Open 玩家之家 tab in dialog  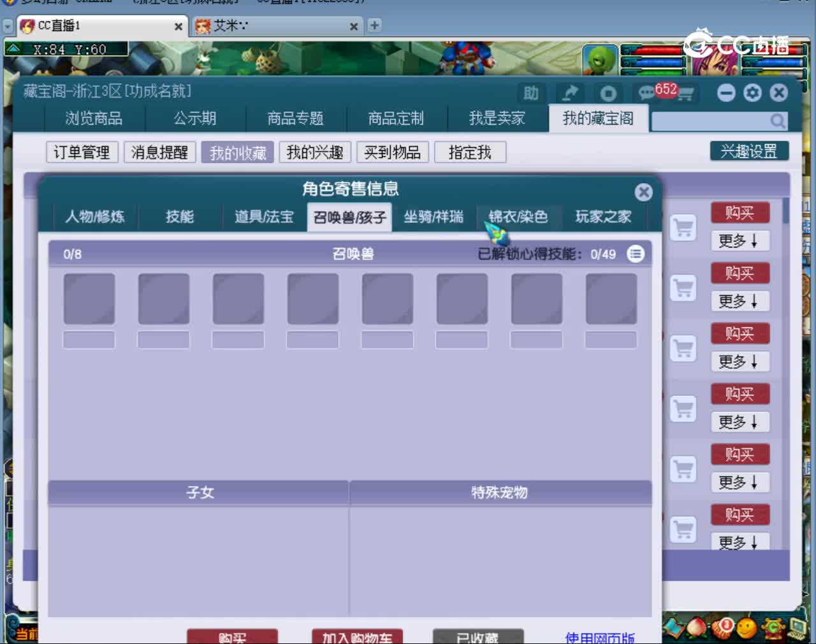[603, 217]
